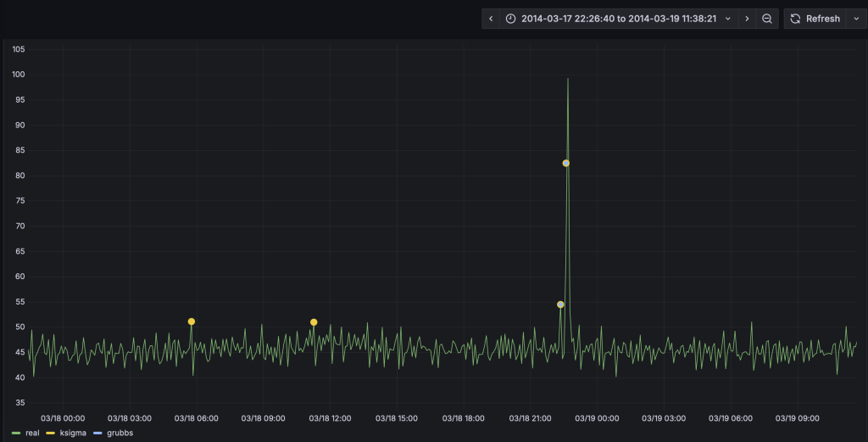Screen dimensions: 868x442
Task: Click the anomaly marker near value 54
Action: 560,305
